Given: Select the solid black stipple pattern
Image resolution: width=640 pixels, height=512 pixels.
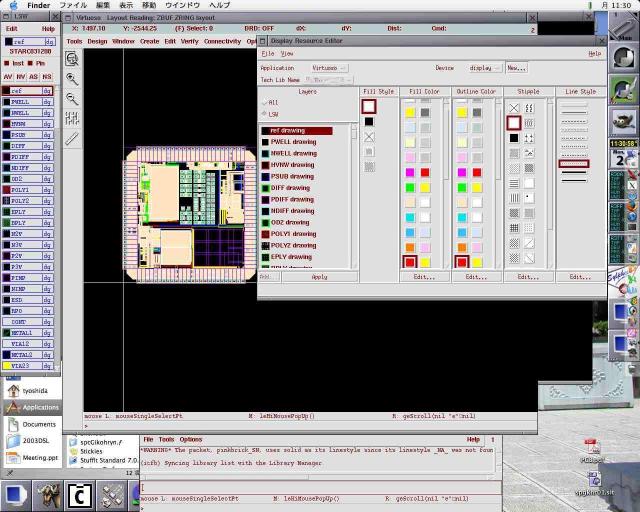Looking at the screenshot, I should pyautogui.click(x=514, y=138).
